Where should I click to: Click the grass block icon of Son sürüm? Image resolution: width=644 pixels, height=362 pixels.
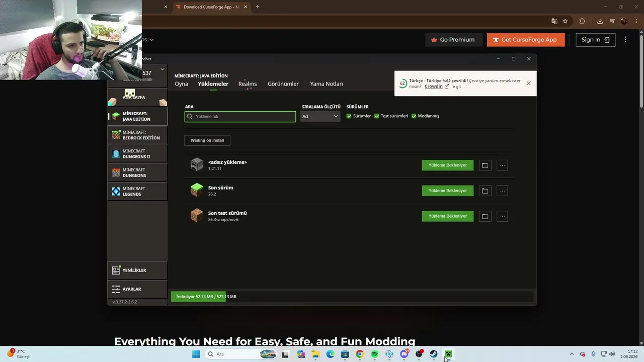click(x=197, y=190)
